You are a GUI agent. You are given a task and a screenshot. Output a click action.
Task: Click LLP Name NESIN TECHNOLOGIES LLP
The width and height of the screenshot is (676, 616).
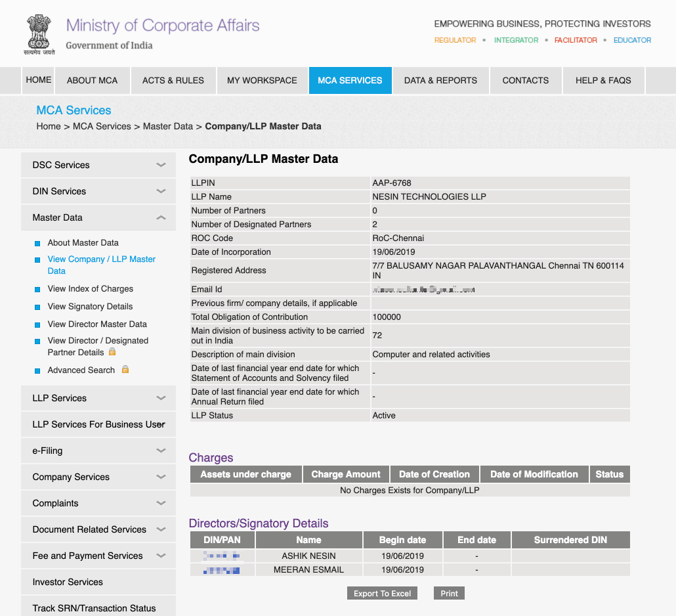429,197
